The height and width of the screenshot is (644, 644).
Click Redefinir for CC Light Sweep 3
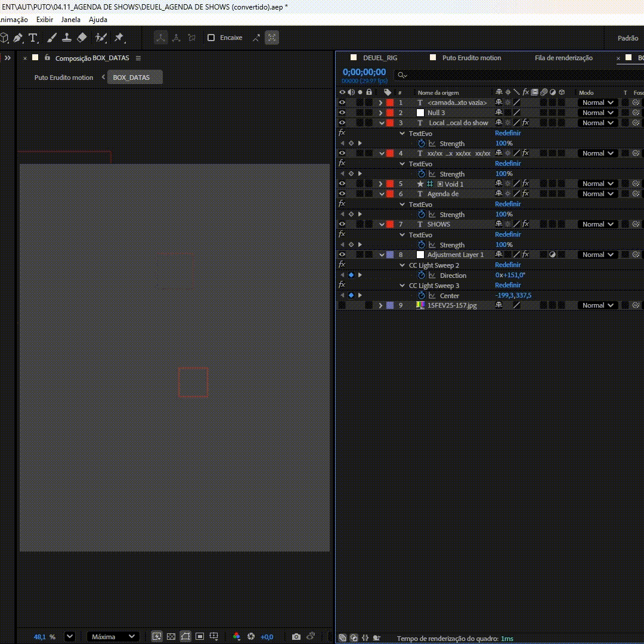click(x=507, y=285)
